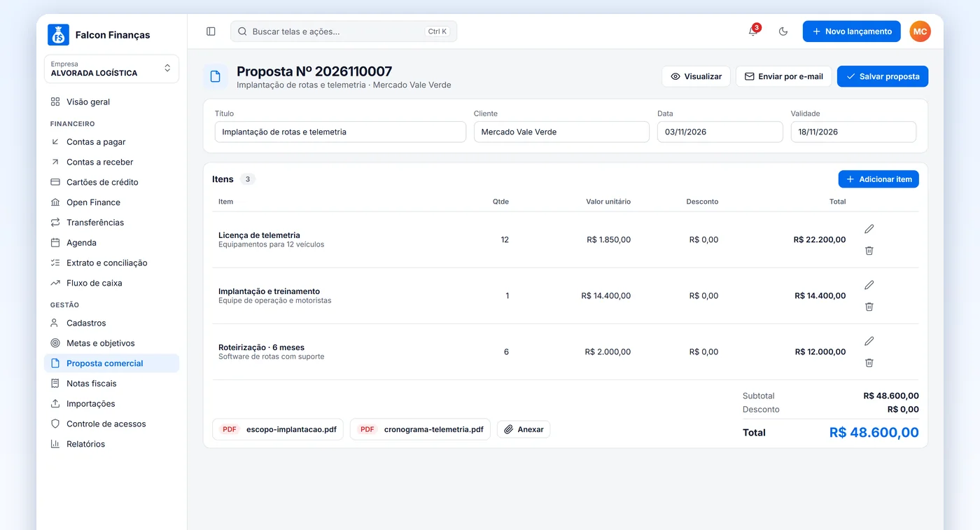Click the Falcon Finanças logo icon

58,35
